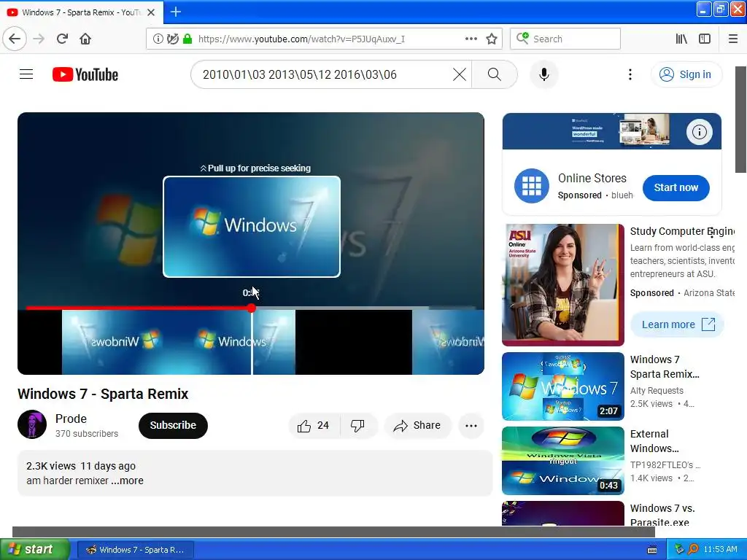Open page actions three-dot menu in URL bar
Image resolution: width=747 pixels, height=560 pixels.
point(471,39)
